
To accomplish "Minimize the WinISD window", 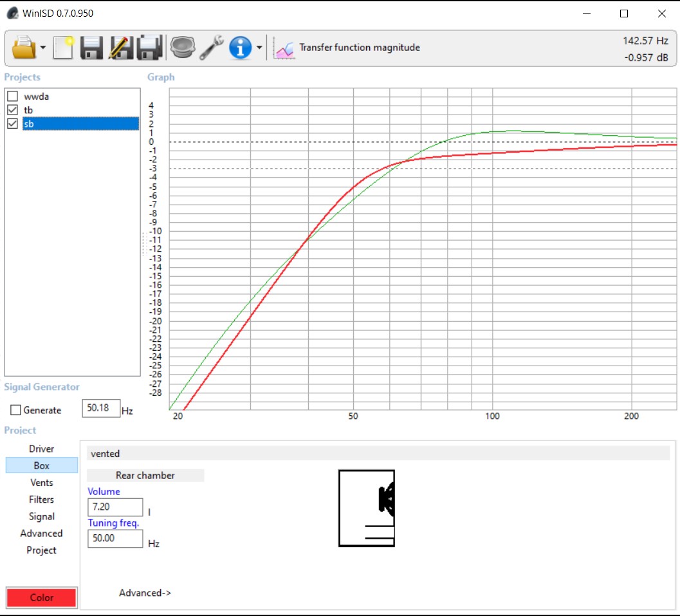I will [x=587, y=13].
